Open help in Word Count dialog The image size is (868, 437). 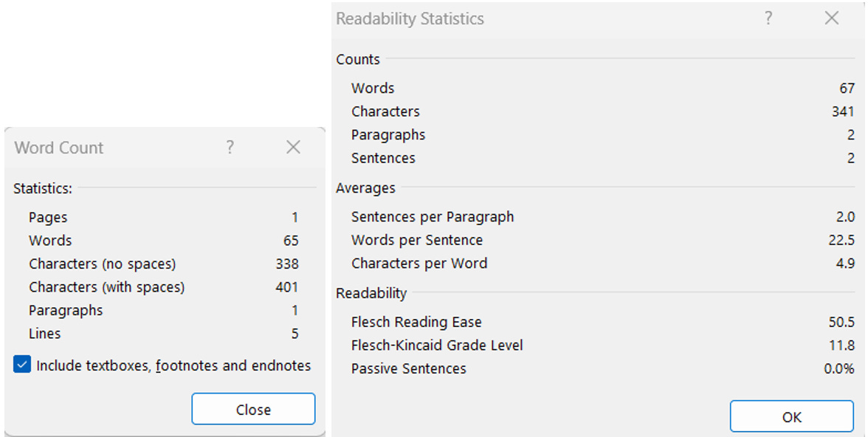pos(230,148)
